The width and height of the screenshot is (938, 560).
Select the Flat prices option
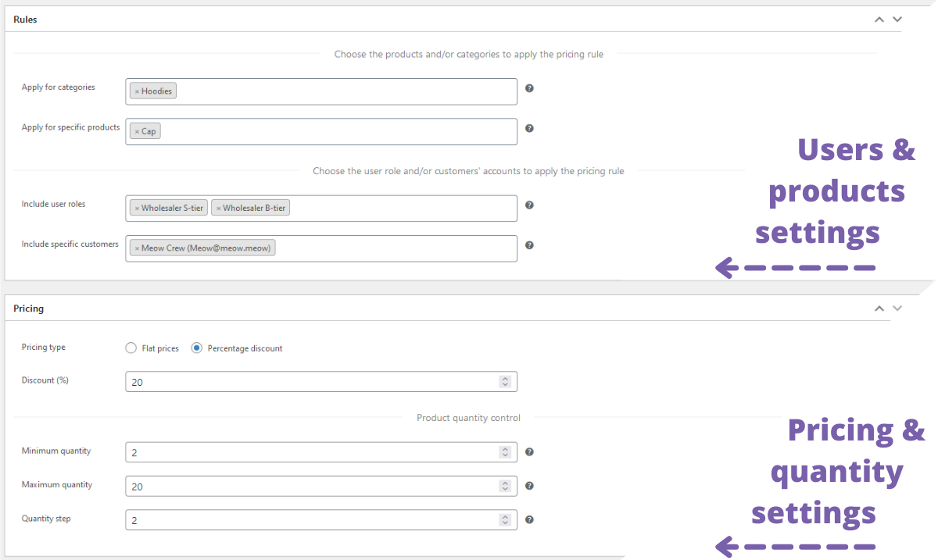point(131,348)
